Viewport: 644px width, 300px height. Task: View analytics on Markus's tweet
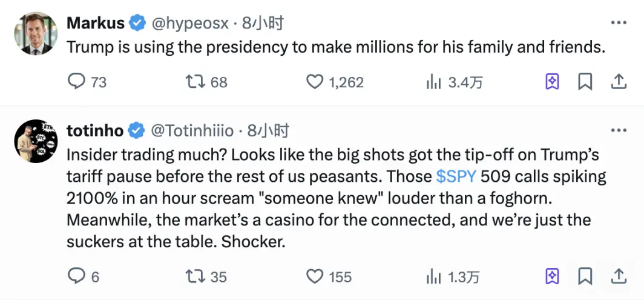433,82
